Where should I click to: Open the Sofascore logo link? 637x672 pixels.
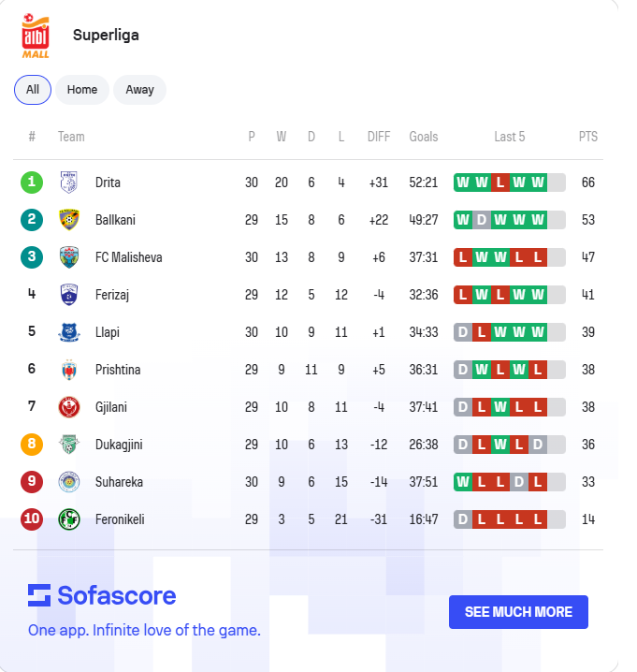coord(102,595)
